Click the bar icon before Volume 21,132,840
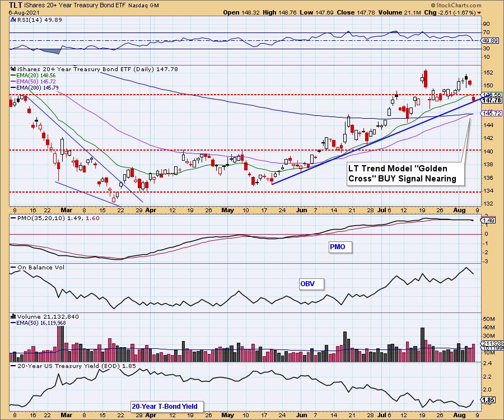This screenshot has width=504, height=420. 13,316
